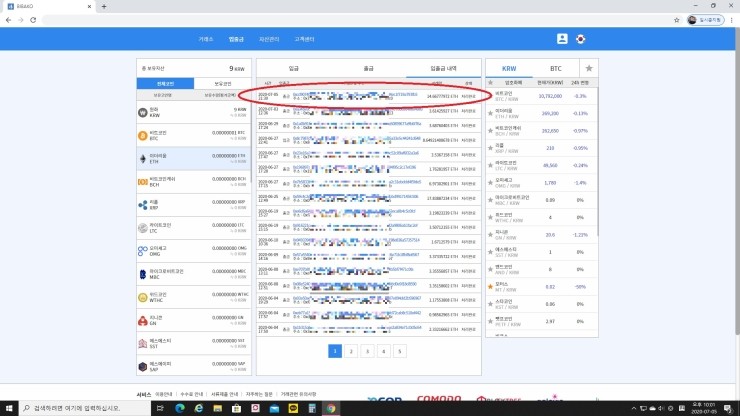Select the KRW coin icon row
Viewport: 740px width, 416px height.
tap(143, 112)
